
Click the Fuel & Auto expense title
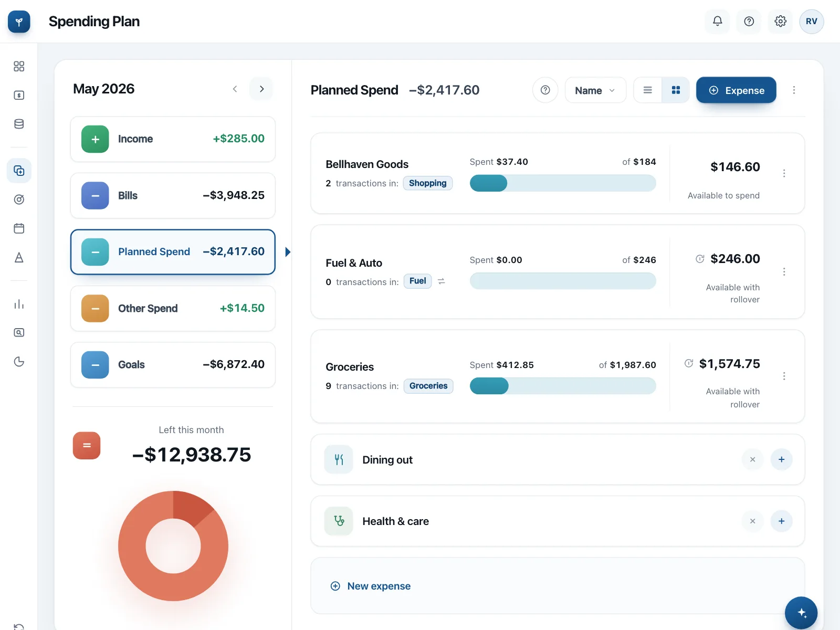tap(354, 263)
